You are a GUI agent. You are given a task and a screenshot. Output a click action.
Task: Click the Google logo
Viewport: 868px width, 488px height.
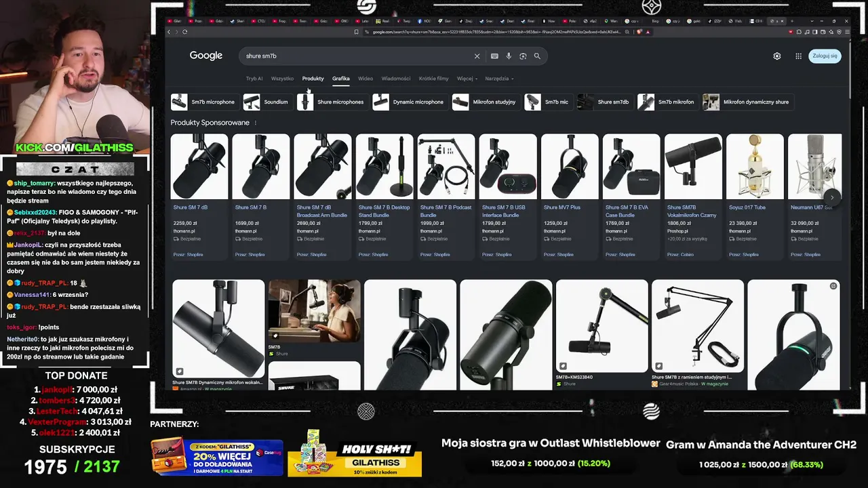click(x=206, y=56)
